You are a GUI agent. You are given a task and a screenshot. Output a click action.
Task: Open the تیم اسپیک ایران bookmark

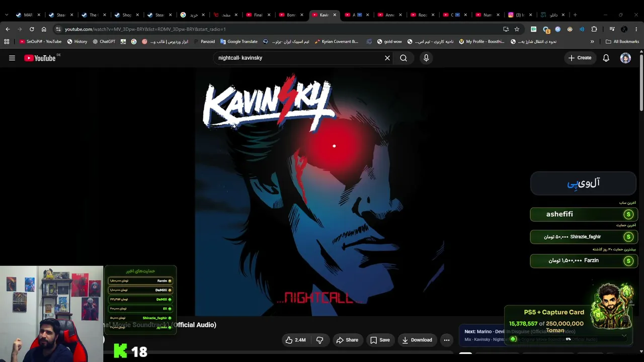286,42
